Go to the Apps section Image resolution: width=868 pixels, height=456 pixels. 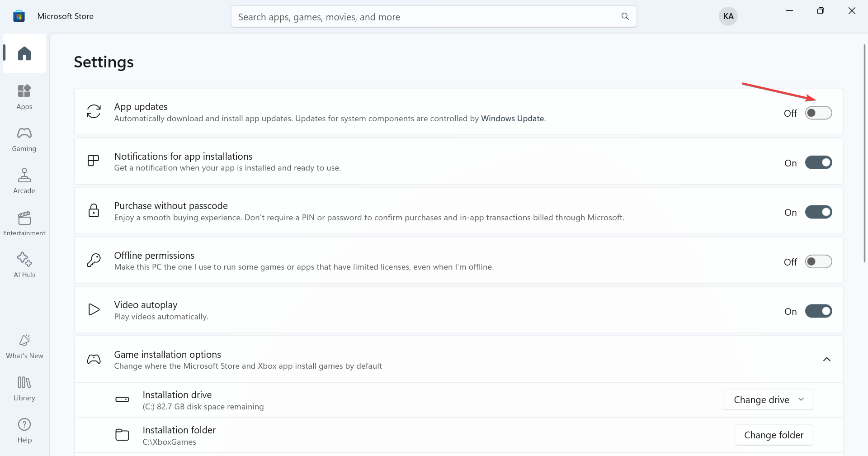(24, 96)
